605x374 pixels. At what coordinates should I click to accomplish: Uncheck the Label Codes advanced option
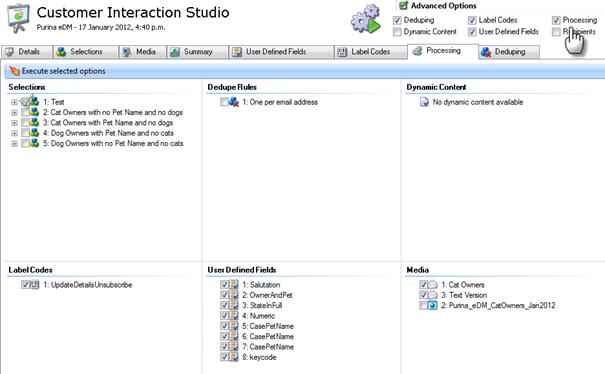click(472, 20)
